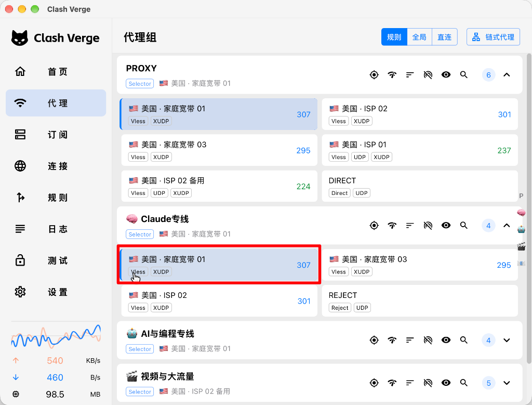Open 设置 settings page
This screenshot has height=405, width=532.
tap(56, 292)
